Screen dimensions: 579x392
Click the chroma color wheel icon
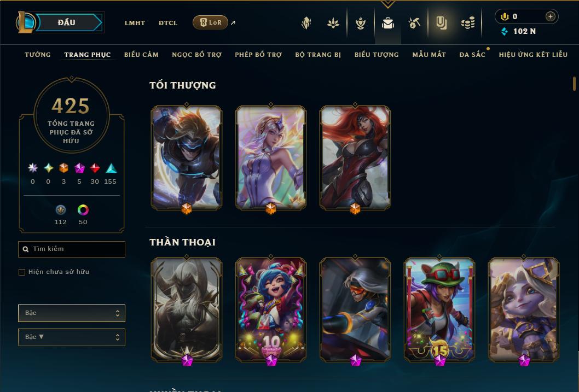[x=83, y=210]
